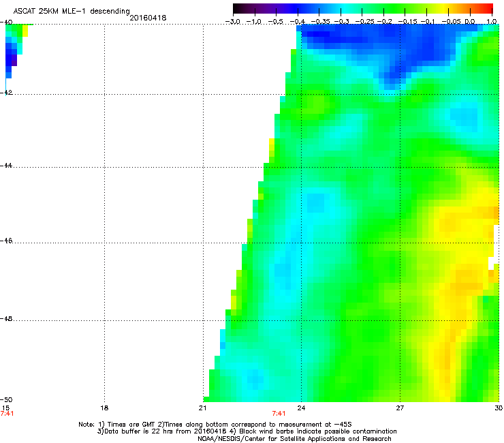Click latitude label -46
This screenshot has height=443, width=504.
(6, 241)
